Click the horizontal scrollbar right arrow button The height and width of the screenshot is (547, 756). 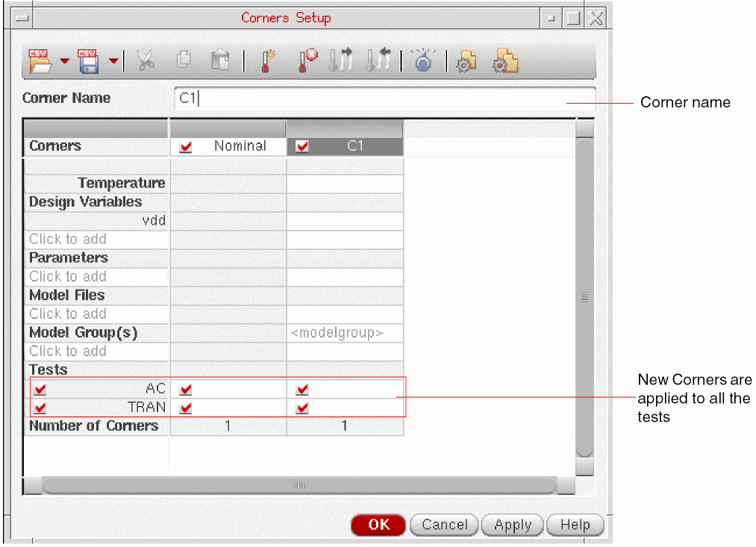coord(566,486)
